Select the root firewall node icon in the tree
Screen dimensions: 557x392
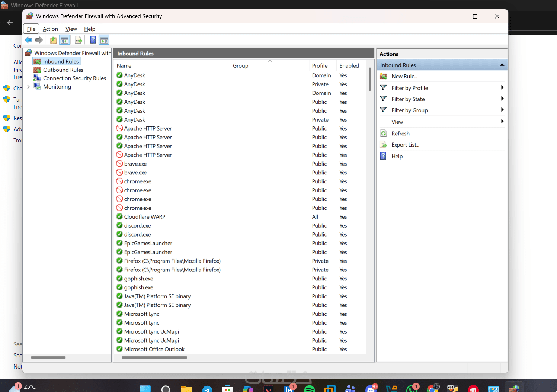[x=29, y=53]
